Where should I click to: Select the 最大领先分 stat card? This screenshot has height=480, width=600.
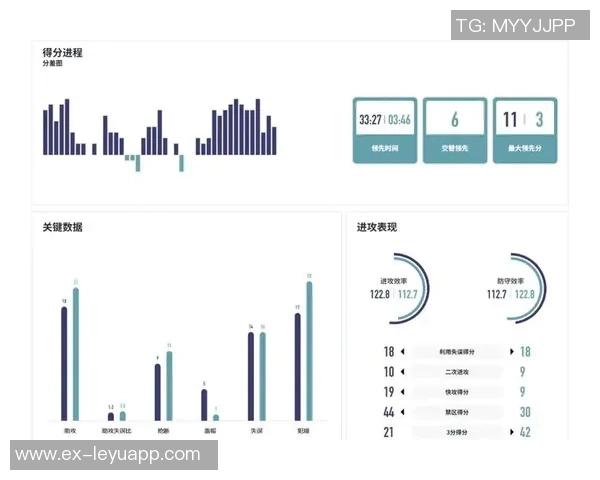pos(524,130)
